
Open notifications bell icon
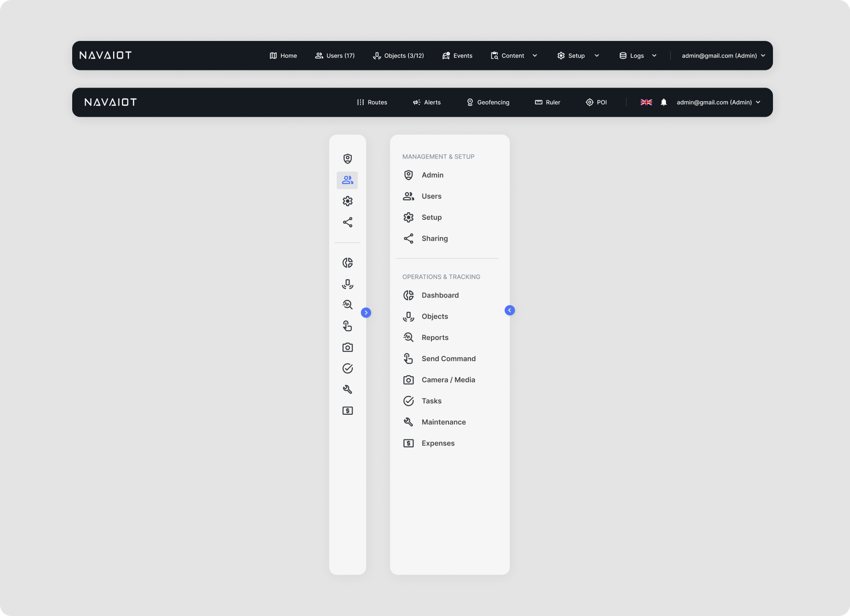point(664,102)
